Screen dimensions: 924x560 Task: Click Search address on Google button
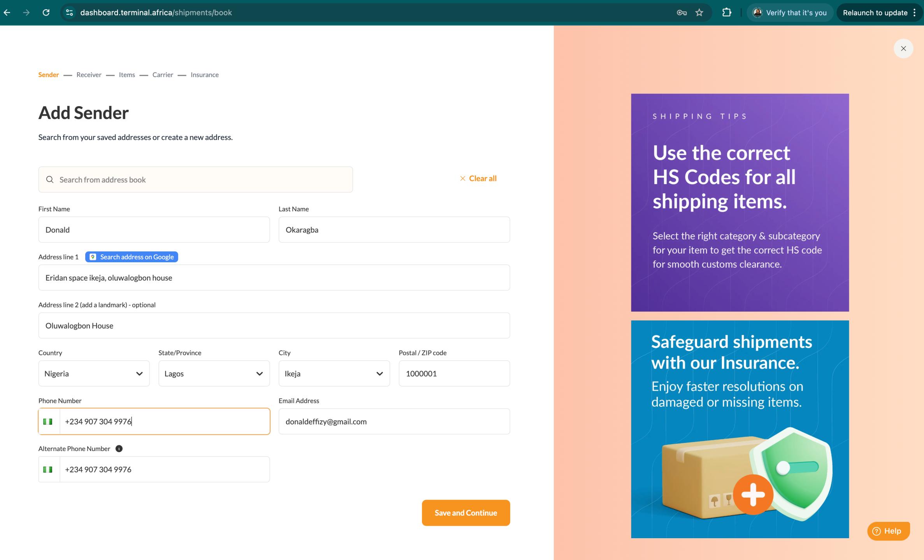point(132,257)
